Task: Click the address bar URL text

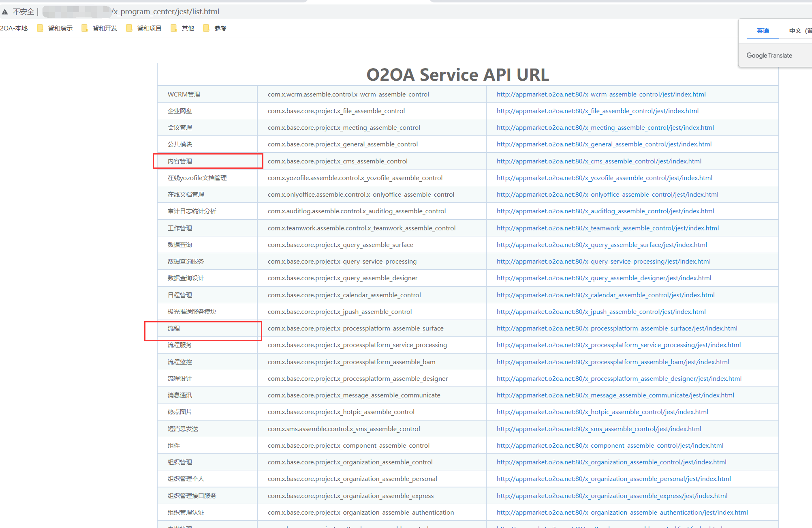Action: coord(166,12)
